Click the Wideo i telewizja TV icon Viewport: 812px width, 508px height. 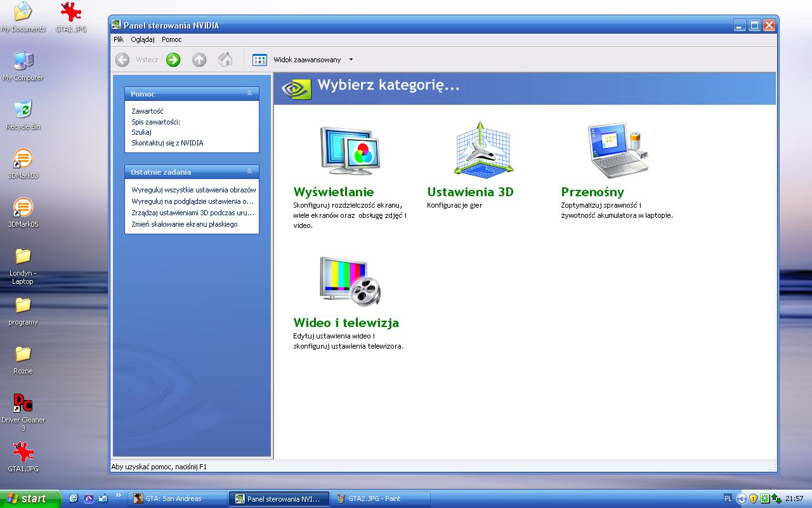[350, 281]
